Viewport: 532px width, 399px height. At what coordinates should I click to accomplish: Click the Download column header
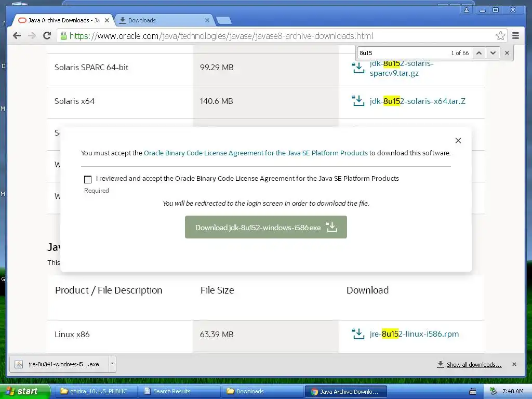pos(367,290)
